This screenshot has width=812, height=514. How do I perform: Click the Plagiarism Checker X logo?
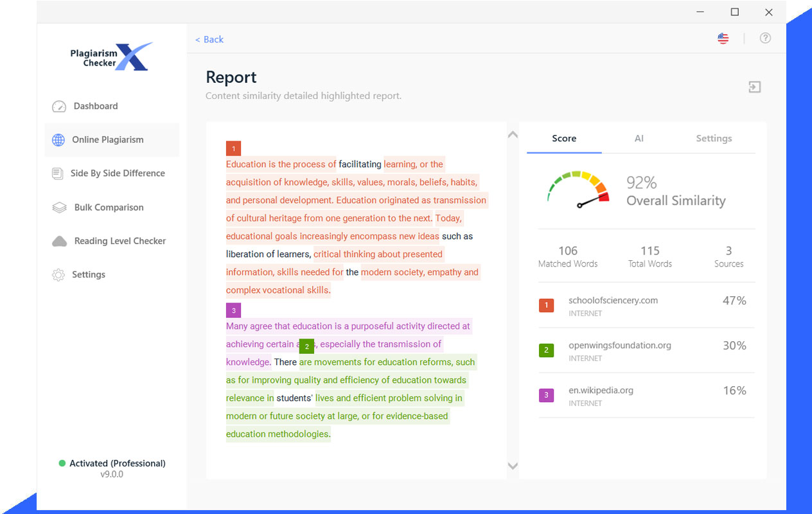pyautogui.click(x=111, y=57)
